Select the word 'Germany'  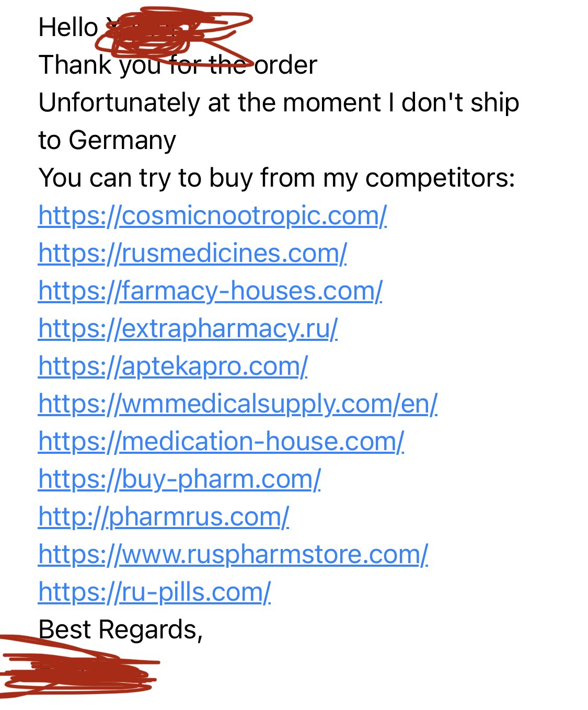tap(122, 140)
